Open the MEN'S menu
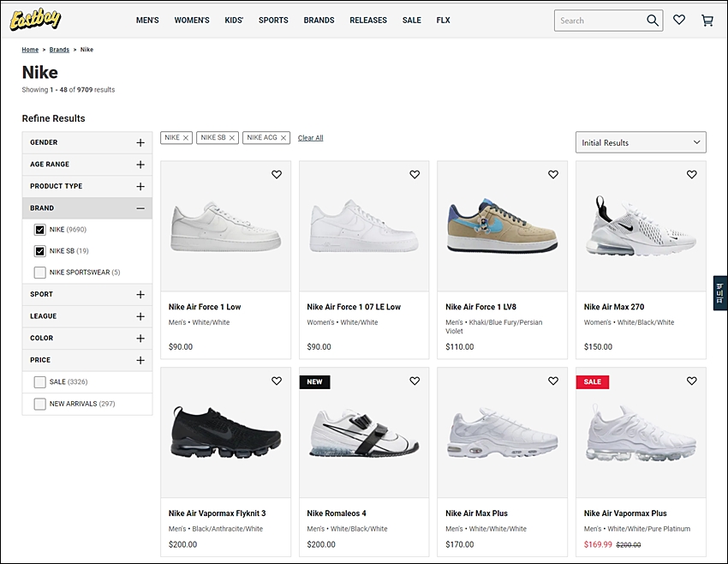The height and width of the screenshot is (564, 728). [147, 21]
